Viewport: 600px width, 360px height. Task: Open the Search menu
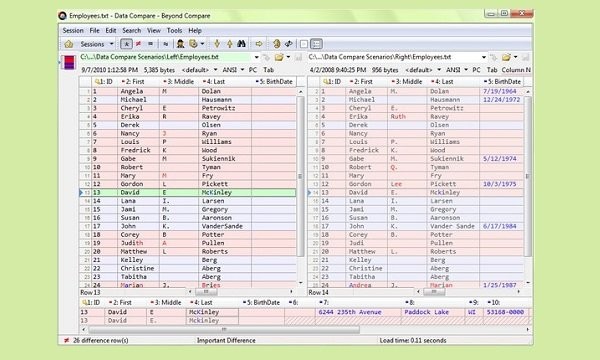132,31
